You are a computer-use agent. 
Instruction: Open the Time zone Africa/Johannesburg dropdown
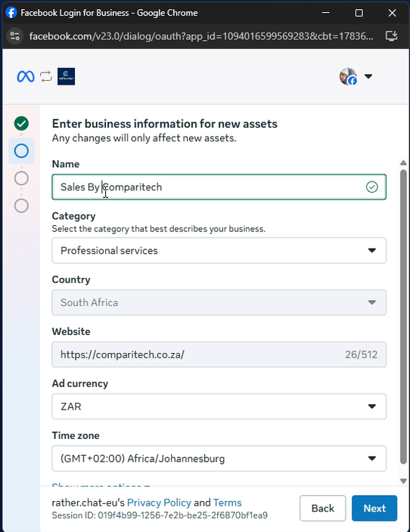pos(219,459)
